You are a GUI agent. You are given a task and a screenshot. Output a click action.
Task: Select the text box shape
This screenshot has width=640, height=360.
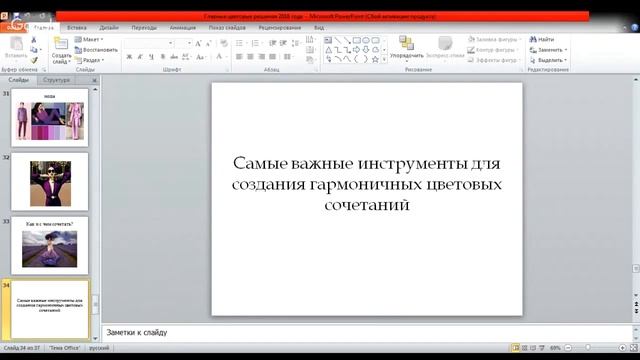click(x=328, y=40)
